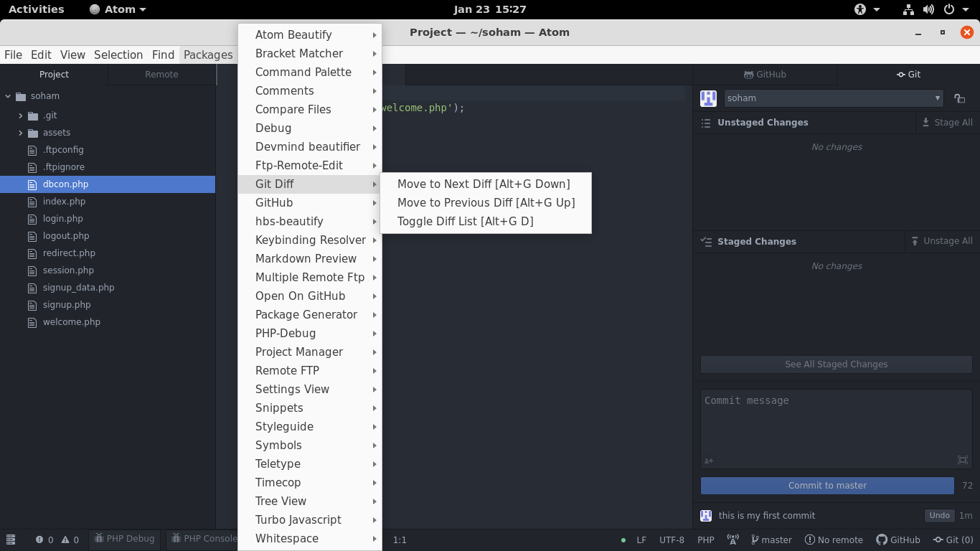Open the File menu

[13, 55]
